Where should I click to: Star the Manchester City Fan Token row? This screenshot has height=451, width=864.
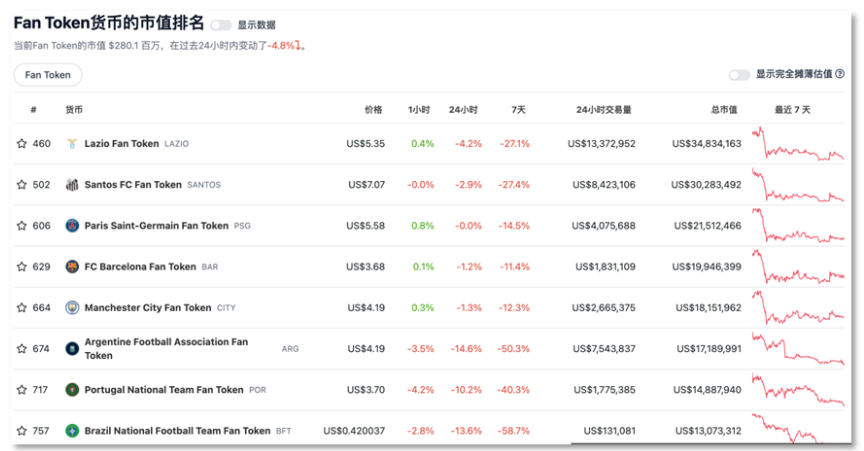point(21,308)
